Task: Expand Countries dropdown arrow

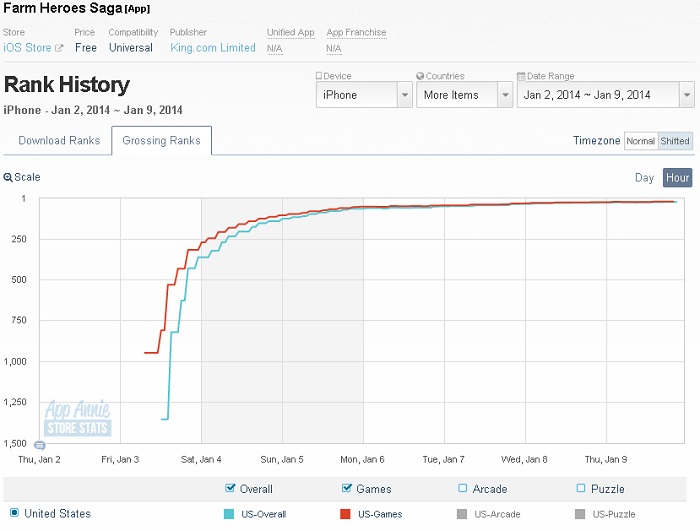Action: click(x=505, y=95)
